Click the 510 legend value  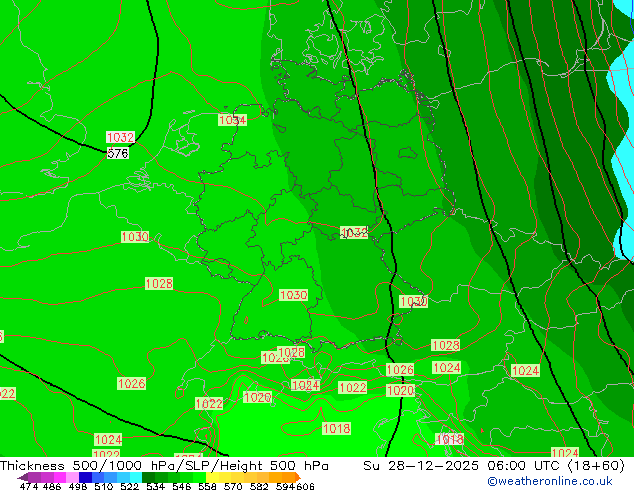104,486
